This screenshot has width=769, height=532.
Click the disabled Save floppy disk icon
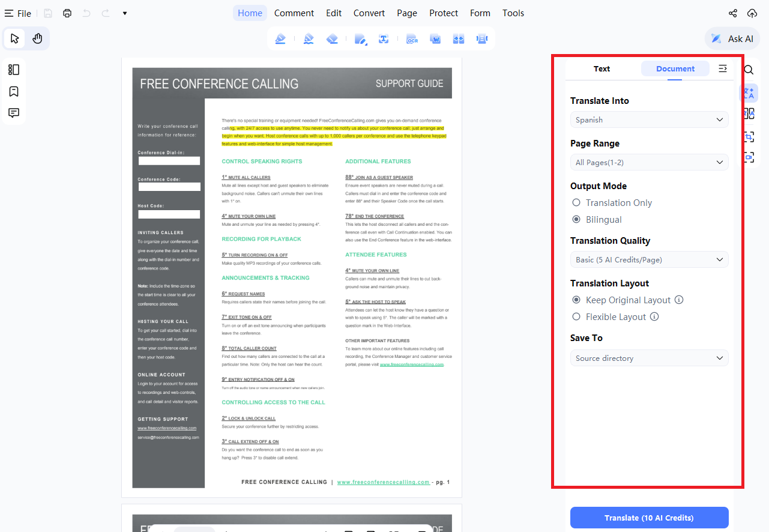(48, 13)
